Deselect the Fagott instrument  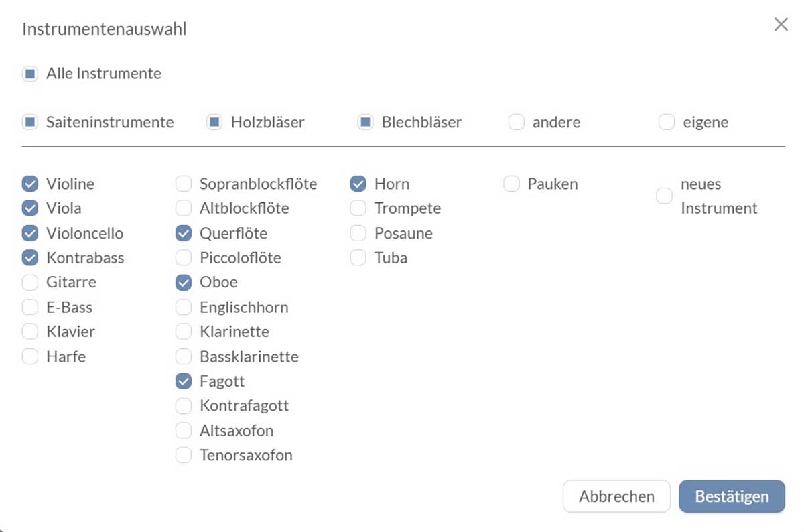coord(183,381)
